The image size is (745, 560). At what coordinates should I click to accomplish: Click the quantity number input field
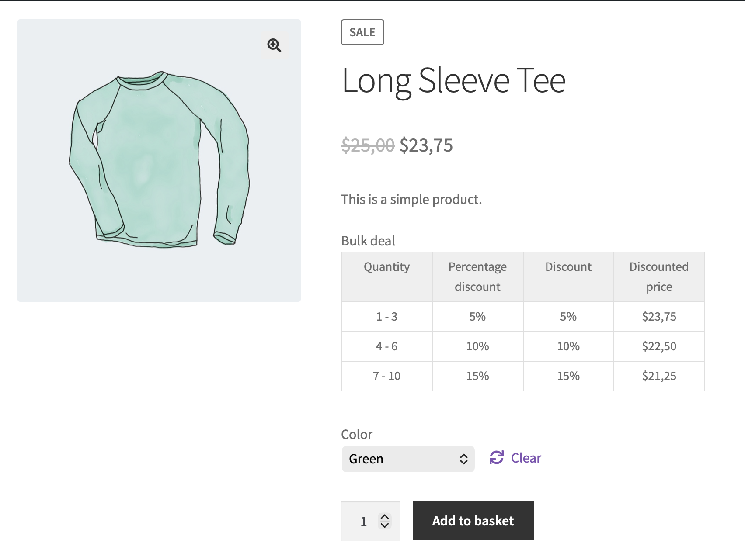coord(363,521)
